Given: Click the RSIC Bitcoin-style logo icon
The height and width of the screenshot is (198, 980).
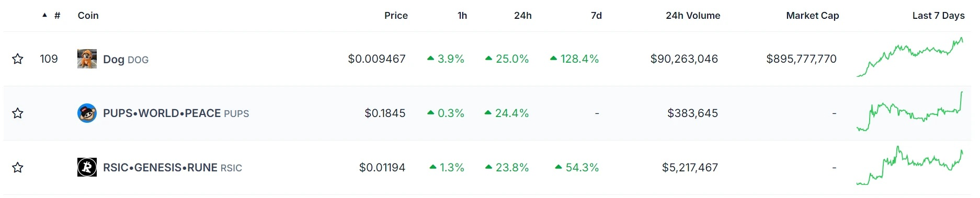Looking at the screenshot, I should pos(87,168).
